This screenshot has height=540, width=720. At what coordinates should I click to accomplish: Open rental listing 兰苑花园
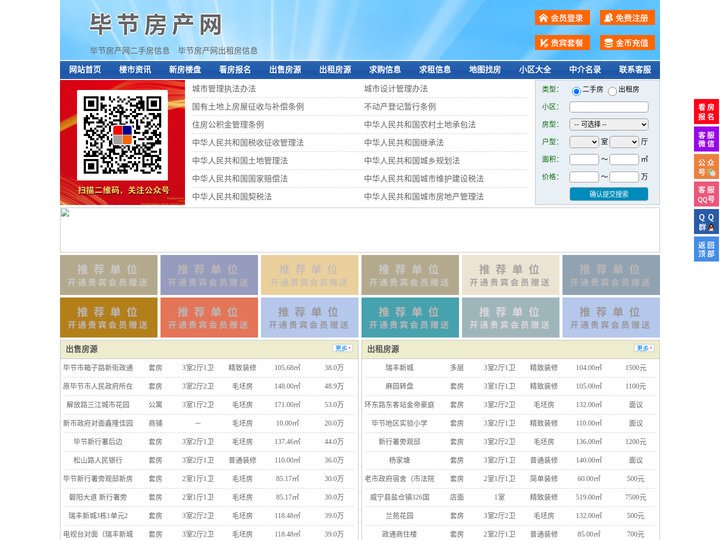point(399,516)
